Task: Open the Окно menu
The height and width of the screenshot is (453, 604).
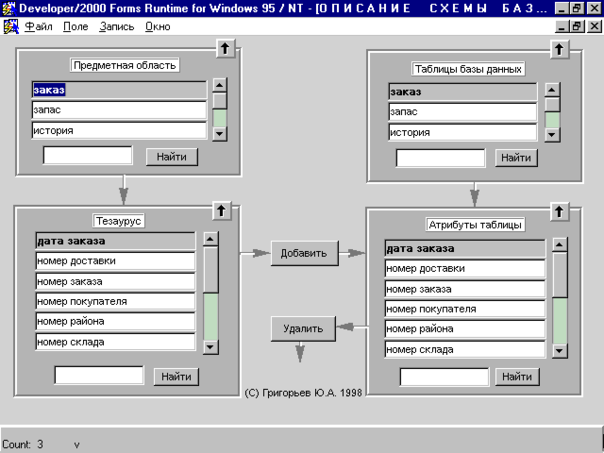Action: coord(158,27)
